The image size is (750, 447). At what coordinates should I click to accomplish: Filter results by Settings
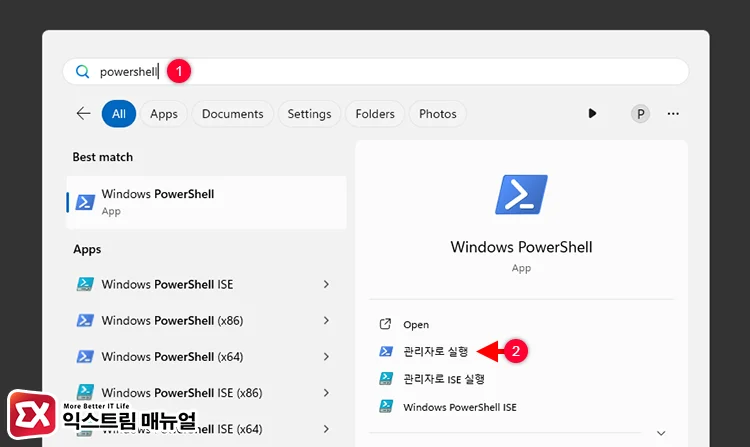[x=309, y=114]
